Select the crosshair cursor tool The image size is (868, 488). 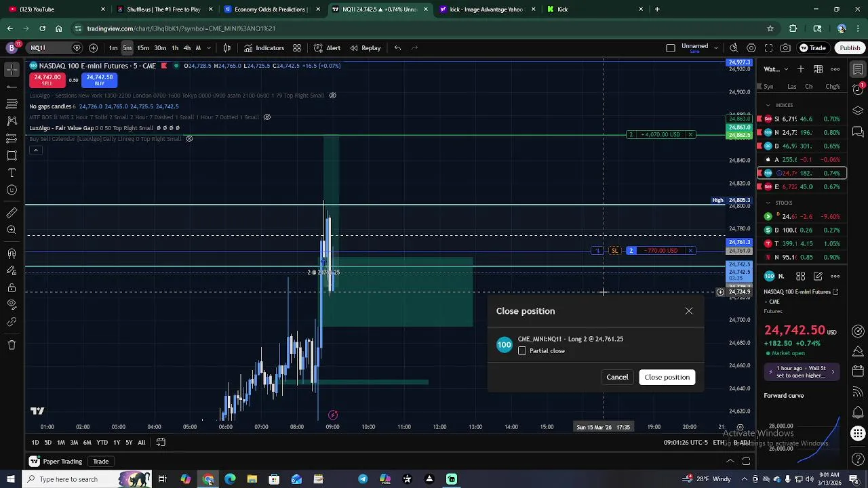click(x=12, y=70)
